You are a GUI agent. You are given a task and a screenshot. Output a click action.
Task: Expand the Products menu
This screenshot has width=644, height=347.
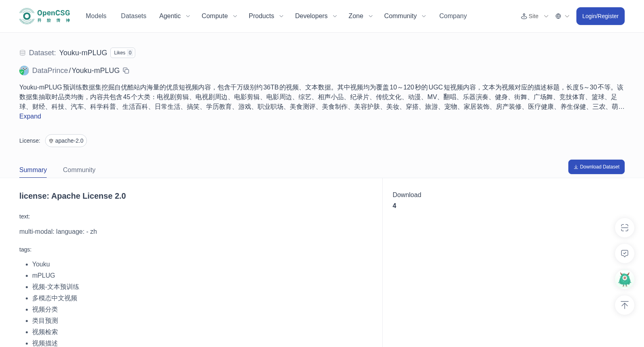tap(266, 16)
